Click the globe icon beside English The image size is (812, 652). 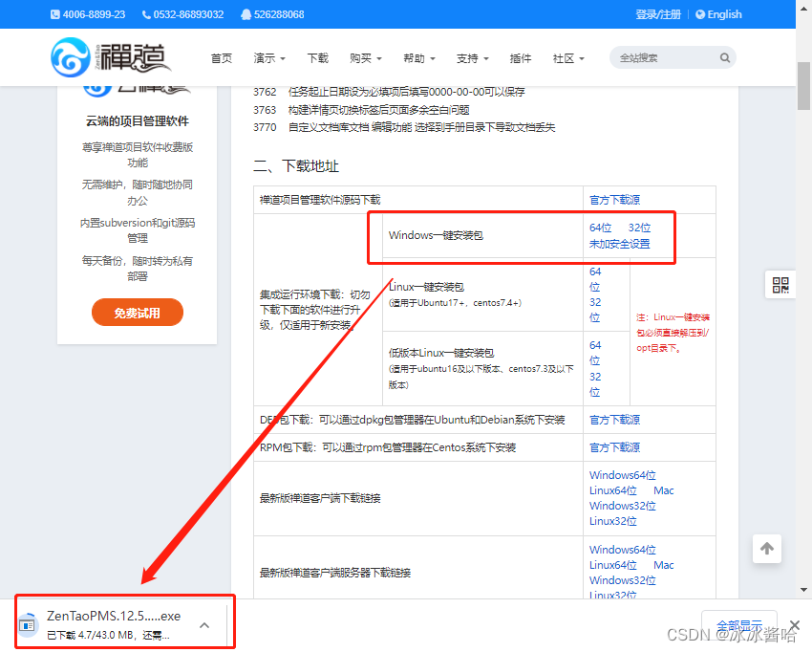click(x=700, y=14)
